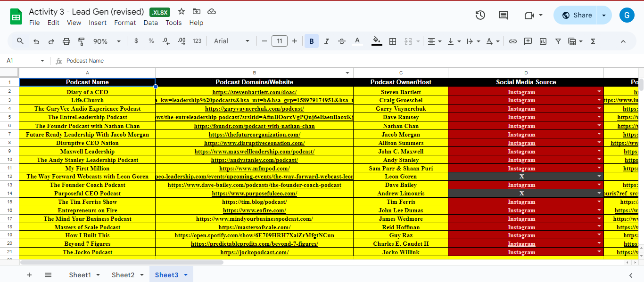Star this spreadsheet document
This screenshot has height=282, width=644.
(x=182, y=12)
